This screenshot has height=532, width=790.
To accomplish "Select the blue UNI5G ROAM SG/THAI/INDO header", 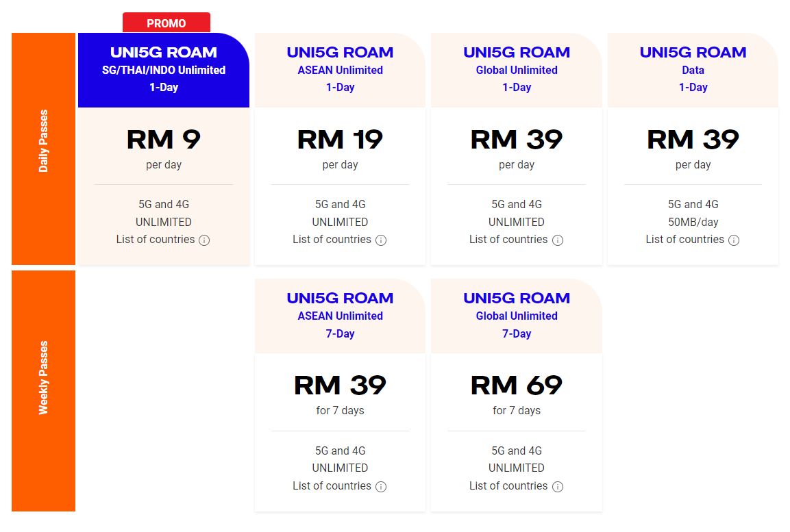I will click(164, 69).
